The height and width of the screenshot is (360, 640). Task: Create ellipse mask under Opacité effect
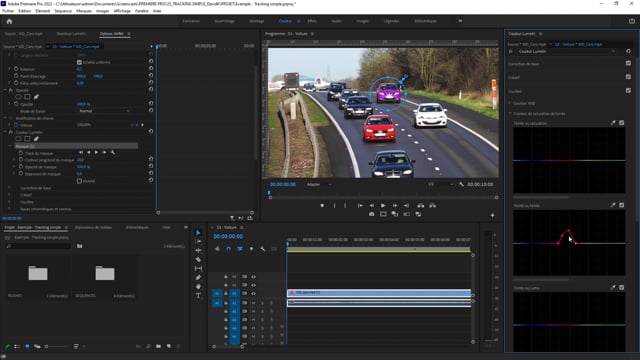(18, 97)
